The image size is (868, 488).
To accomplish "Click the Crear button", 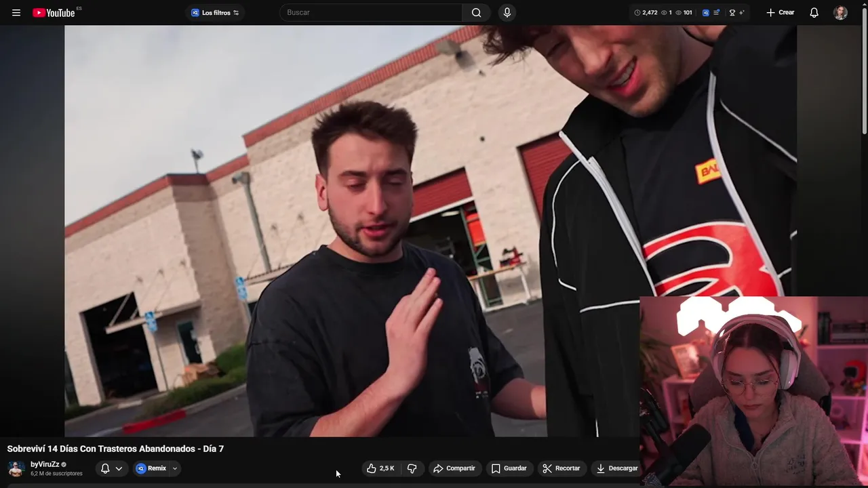I will (x=780, y=13).
